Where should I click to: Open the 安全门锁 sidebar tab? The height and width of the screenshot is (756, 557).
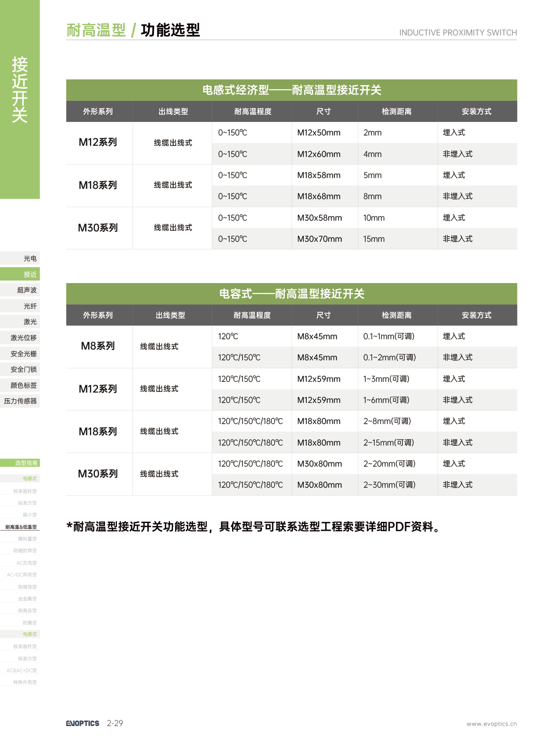20,369
